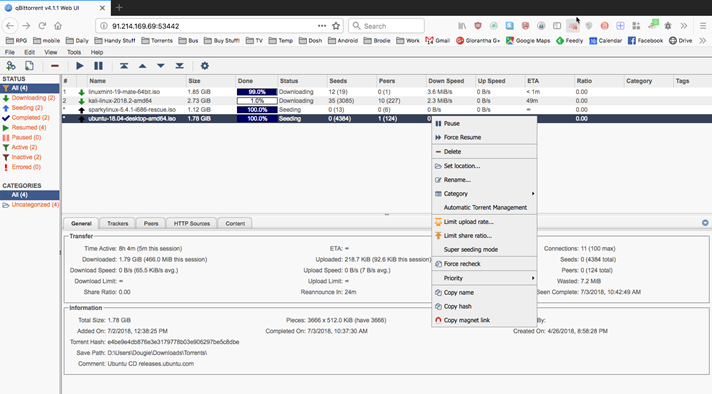This screenshot has height=394, width=712.
Task: Select kali-linux-2018.2-amd64 torrent row
Action: tap(387, 101)
